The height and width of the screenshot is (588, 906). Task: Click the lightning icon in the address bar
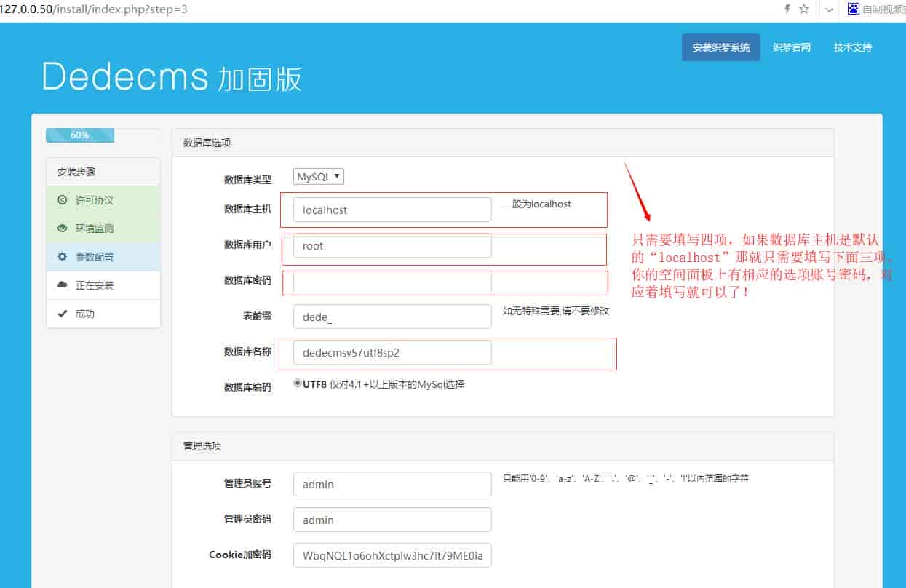click(x=787, y=9)
